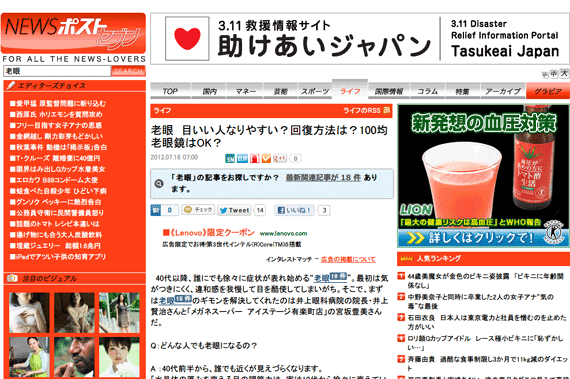The image size is (570, 379).
Task: Open editor's choice iPadでアツい子供の知育アプリ
Action: click(58, 257)
